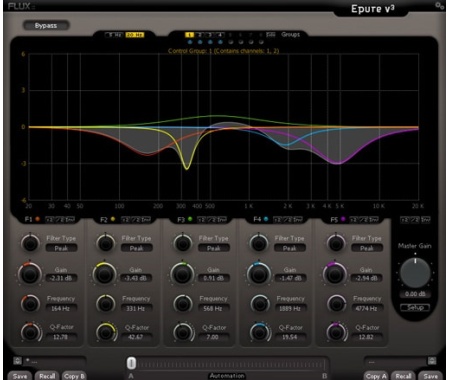Click the Inv button for band F1
The width and height of the screenshot is (450, 380).
click(x=70, y=220)
